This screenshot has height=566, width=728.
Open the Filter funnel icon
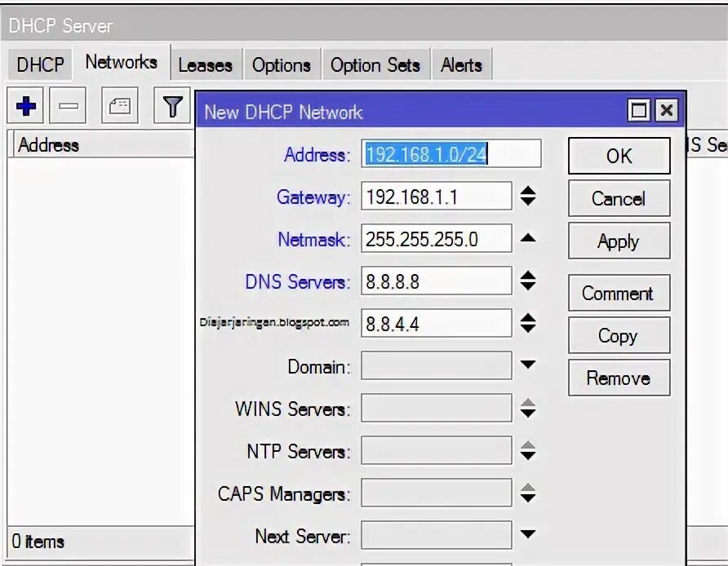tap(172, 105)
